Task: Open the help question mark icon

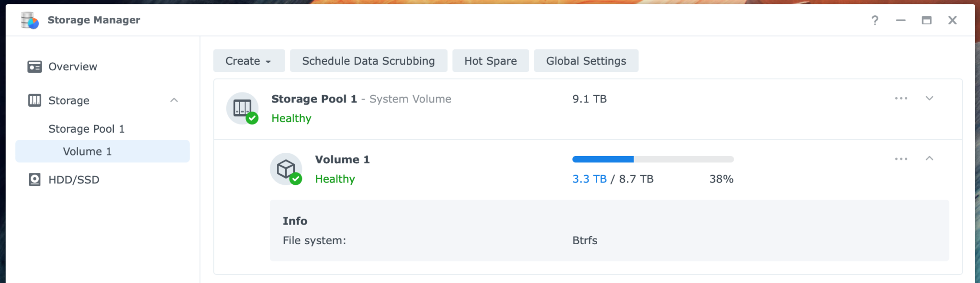Action: click(875, 20)
